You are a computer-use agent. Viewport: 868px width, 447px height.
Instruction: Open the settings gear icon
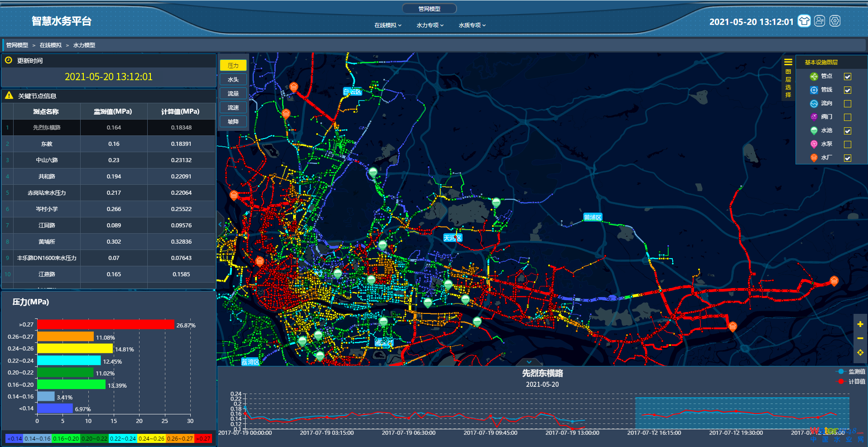pos(835,21)
